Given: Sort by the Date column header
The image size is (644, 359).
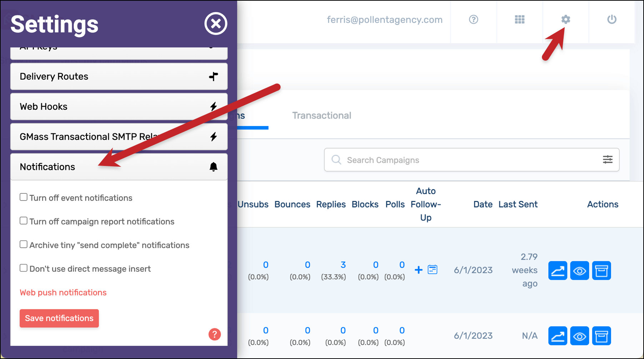Looking at the screenshot, I should click(483, 204).
